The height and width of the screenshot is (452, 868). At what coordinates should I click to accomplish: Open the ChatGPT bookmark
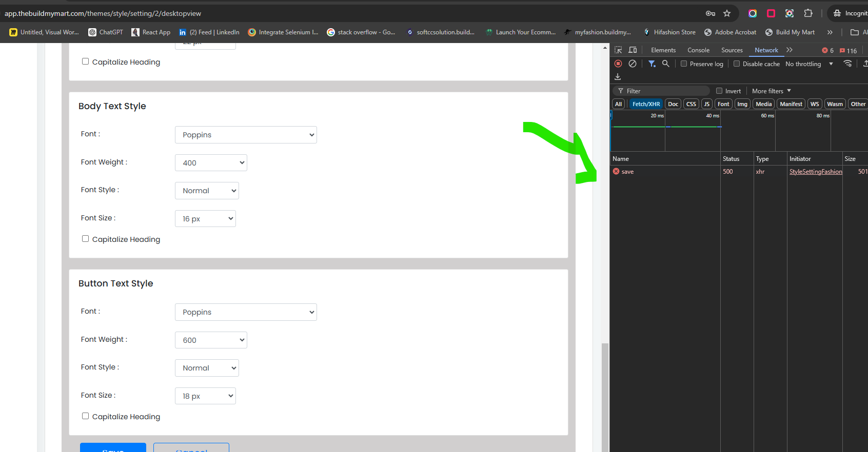click(106, 32)
